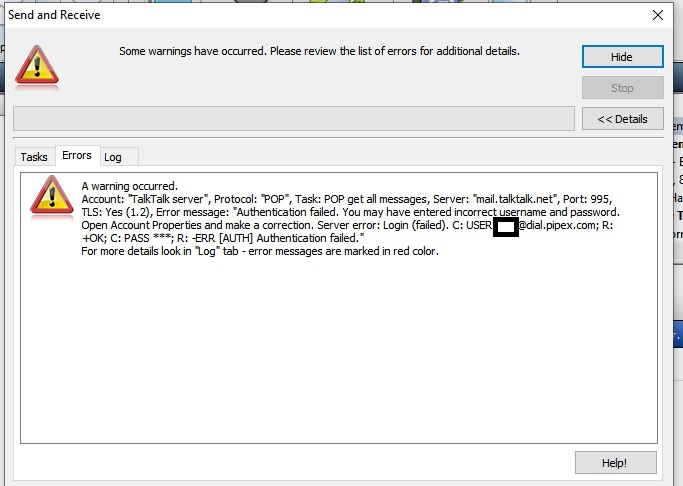
Task: Click the 'For more details look in Log' line
Action: pyautogui.click(x=259, y=251)
